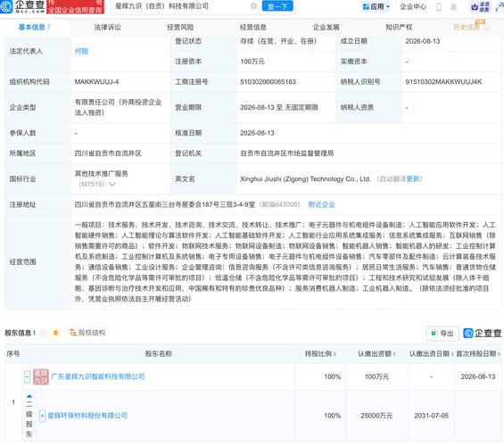This screenshot has height=446, width=504.
Task: Open the 应用 dropdown menu
Action: click(x=376, y=6)
